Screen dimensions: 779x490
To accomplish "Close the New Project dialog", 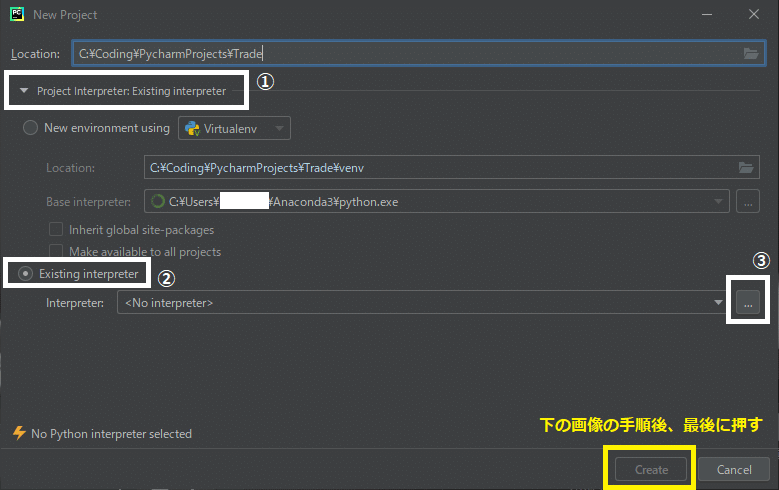I will click(754, 14).
